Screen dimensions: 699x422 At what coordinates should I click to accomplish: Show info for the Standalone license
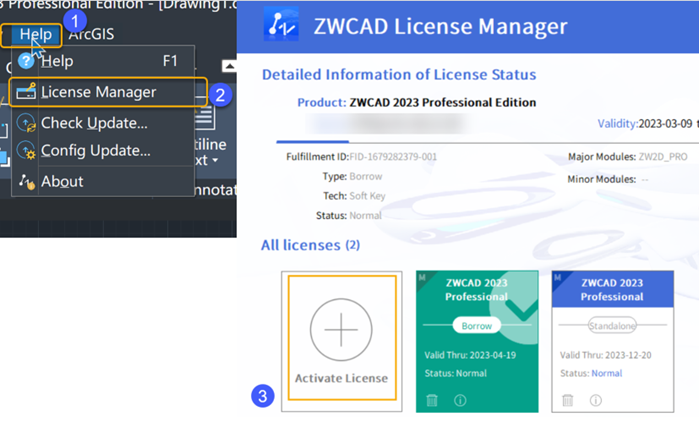point(596,400)
